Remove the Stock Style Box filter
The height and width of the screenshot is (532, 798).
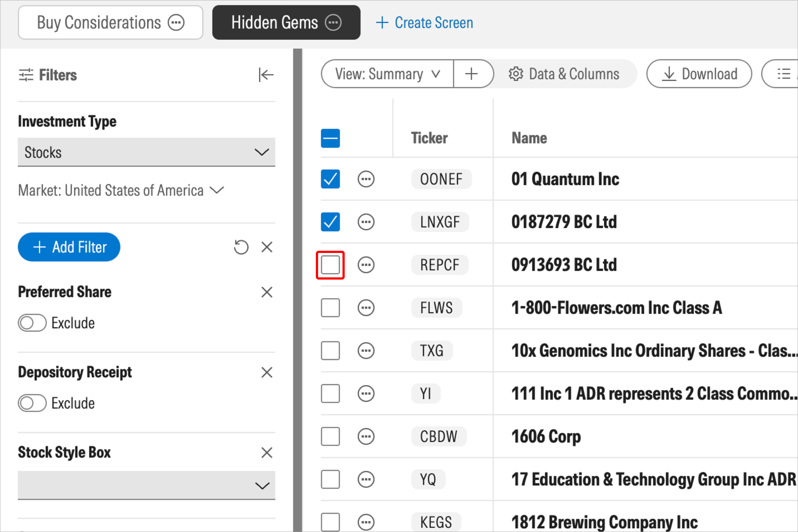point(267,452)
